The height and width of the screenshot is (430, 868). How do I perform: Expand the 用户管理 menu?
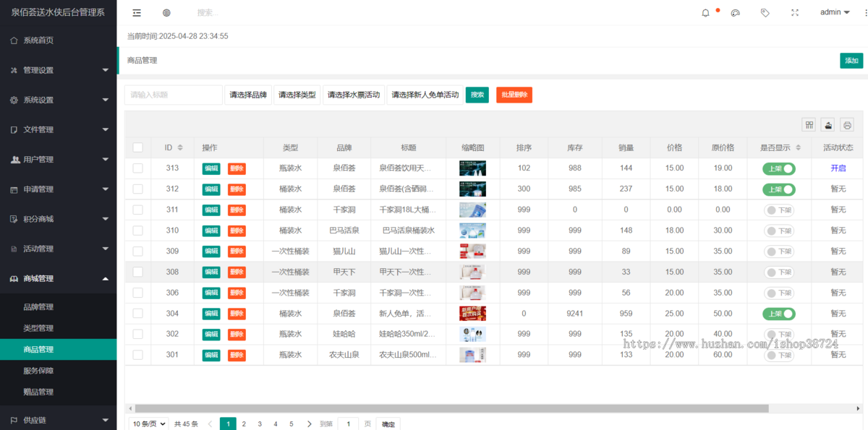pos(58,159)
